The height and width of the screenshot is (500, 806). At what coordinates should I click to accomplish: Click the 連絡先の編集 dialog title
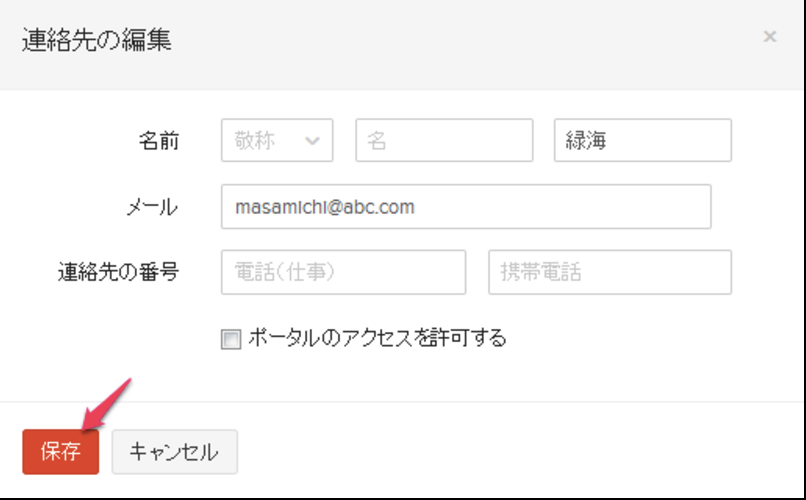96,40
